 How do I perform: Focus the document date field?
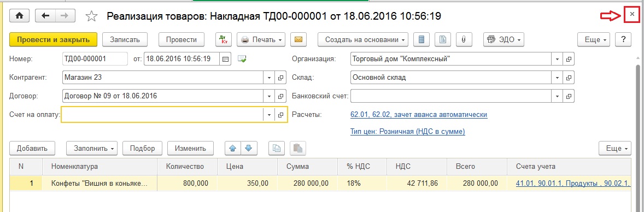pos(182,59)
